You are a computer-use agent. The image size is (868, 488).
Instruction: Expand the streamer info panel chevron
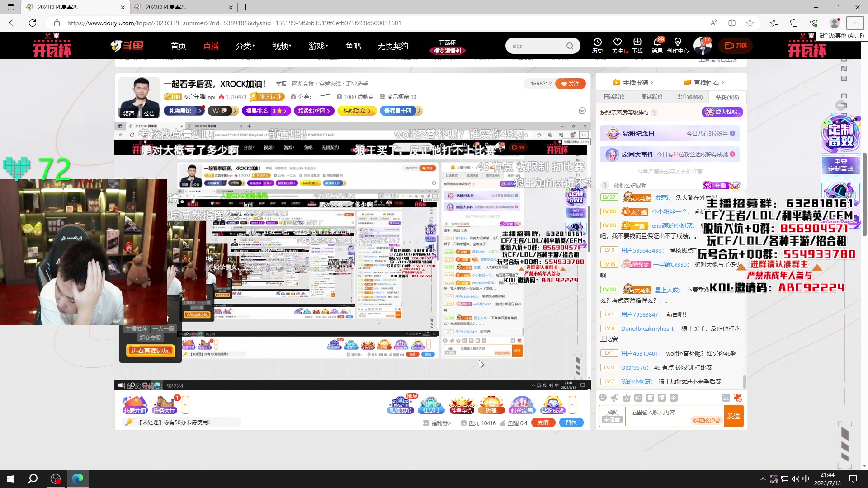tap(582, 111)
